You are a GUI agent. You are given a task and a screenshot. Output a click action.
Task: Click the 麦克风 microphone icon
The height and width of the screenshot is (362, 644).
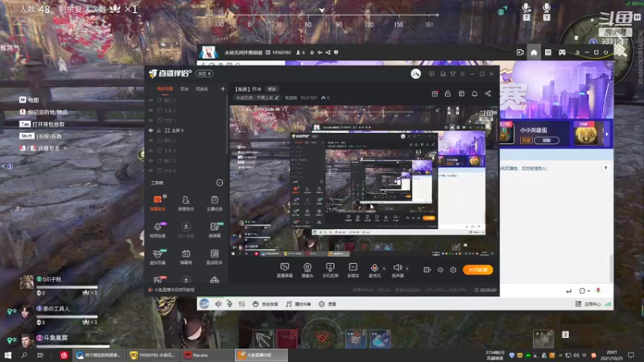point(374,268)
